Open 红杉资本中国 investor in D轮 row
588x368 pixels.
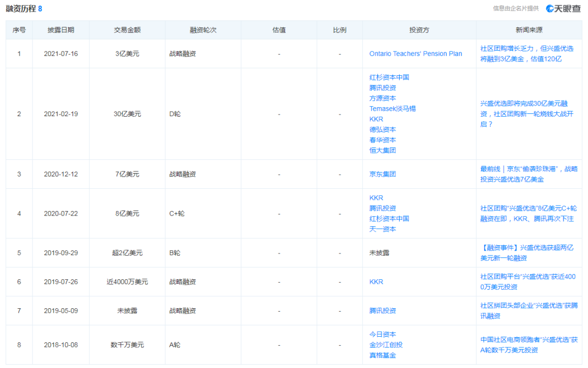(389, 78)
